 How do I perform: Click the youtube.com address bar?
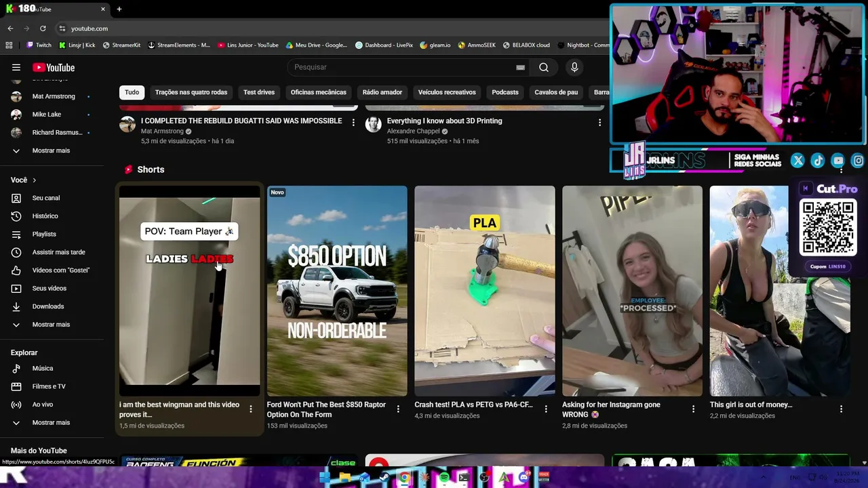pyautogui.click(x=332, y=28)
